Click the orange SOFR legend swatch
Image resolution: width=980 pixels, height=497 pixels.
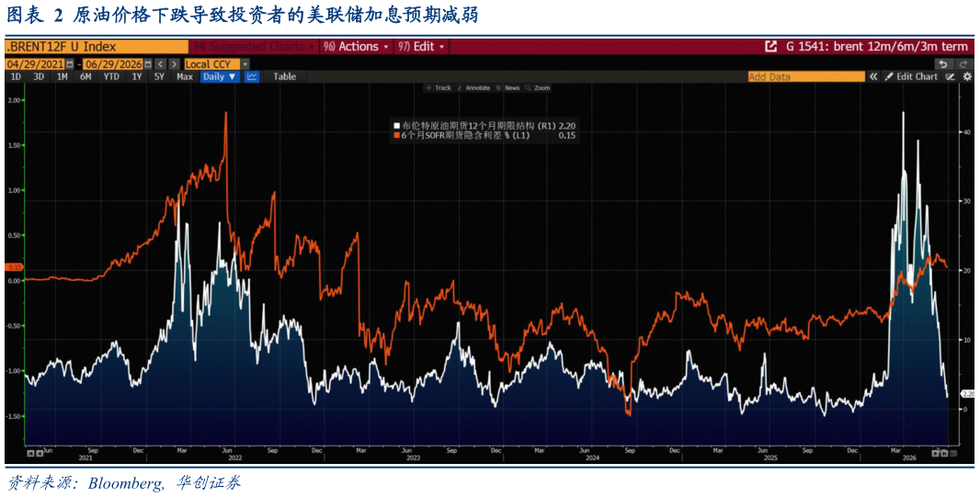[397, 135]
